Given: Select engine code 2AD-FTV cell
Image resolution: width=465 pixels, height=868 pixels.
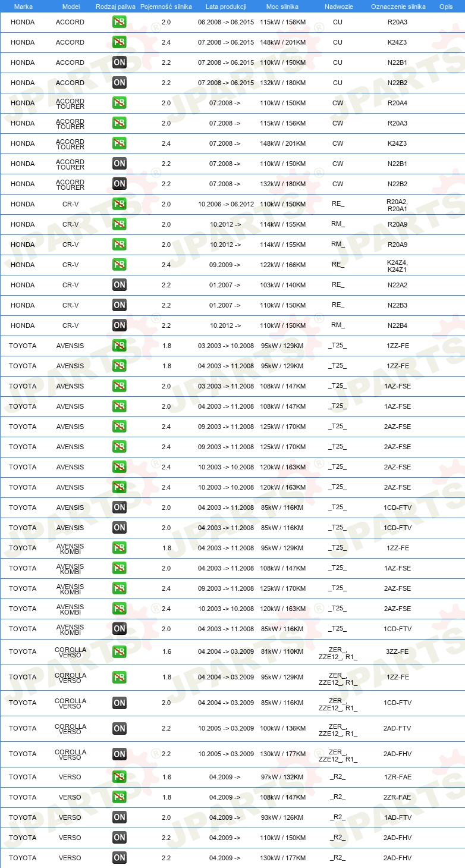Looking at the screenshot, I should [x=397, y=728].
